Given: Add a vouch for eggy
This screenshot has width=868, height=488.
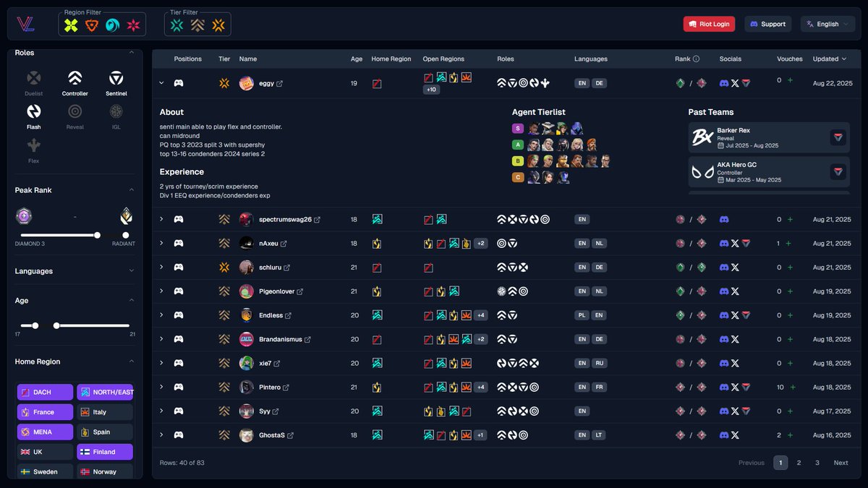Looking at the screenshot, I should [790, 80].
